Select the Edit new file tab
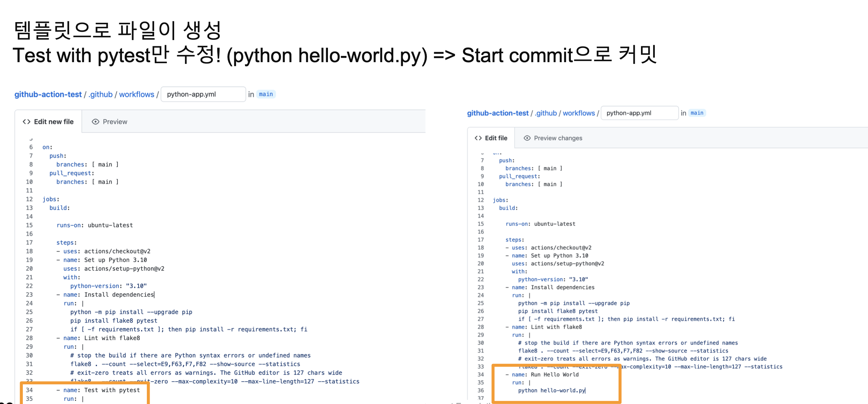 (x=54, y=122)
